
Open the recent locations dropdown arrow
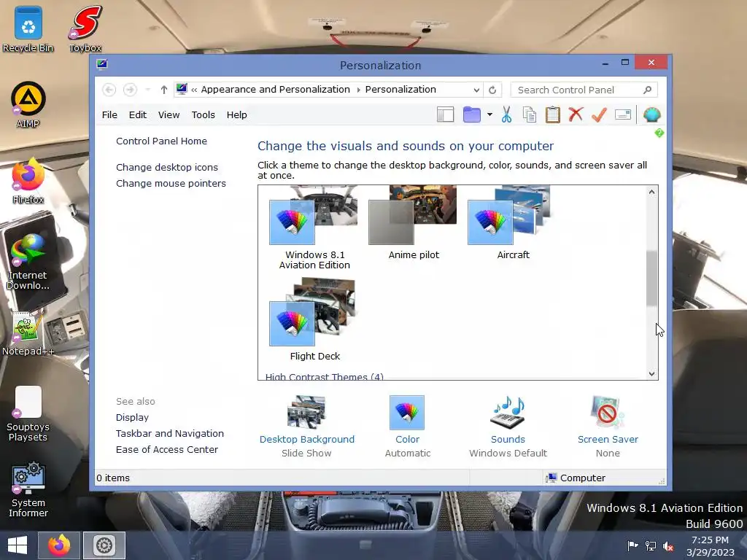(147, 90)
